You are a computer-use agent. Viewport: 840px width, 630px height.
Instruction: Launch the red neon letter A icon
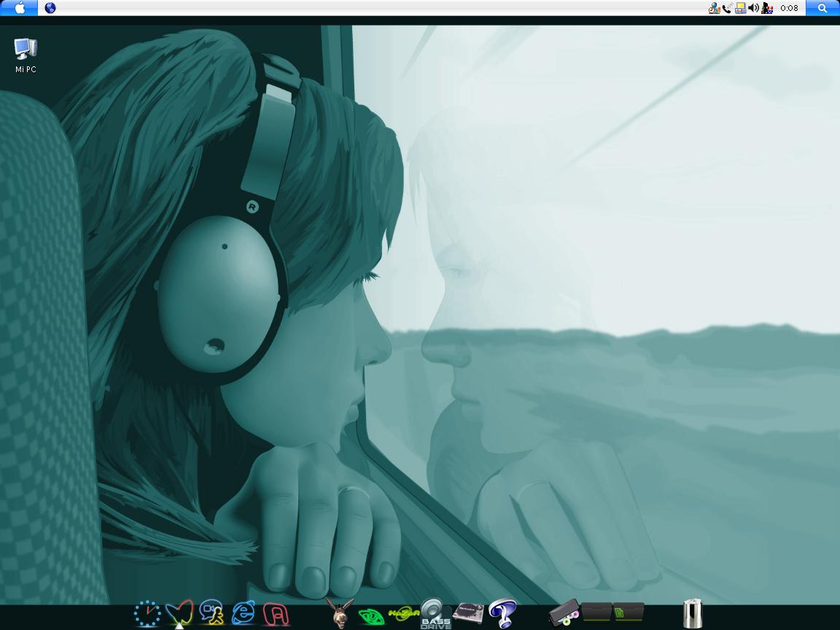coord(276,615)
